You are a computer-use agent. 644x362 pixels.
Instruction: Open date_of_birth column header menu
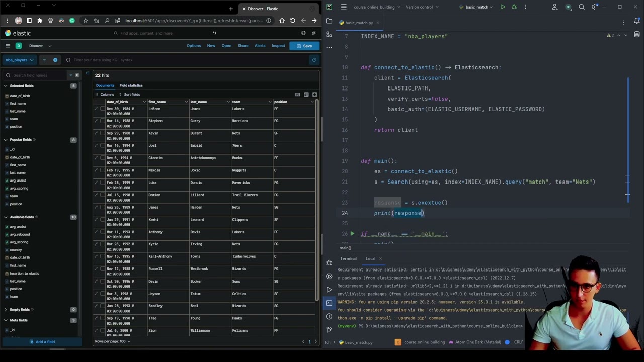coord(144,102)
